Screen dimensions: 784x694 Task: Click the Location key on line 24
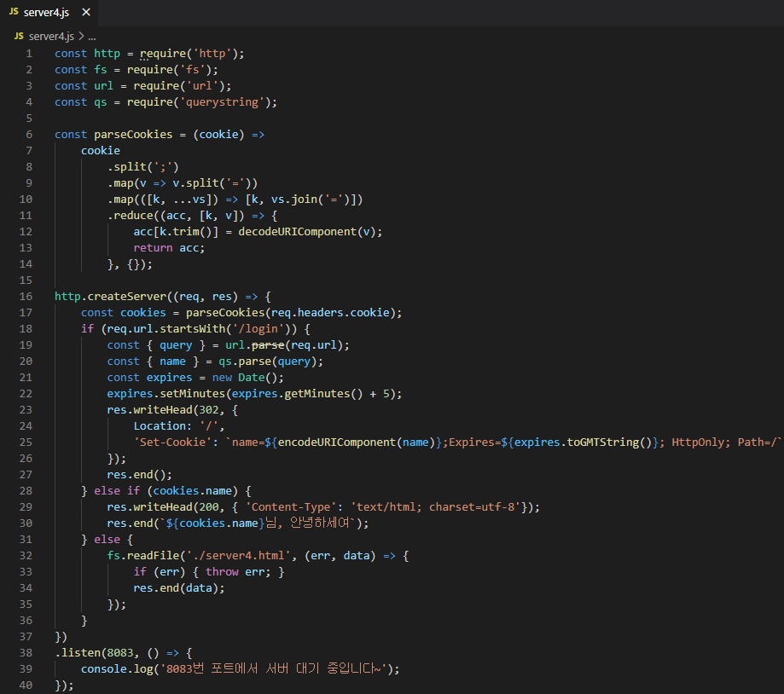[160, 426]
